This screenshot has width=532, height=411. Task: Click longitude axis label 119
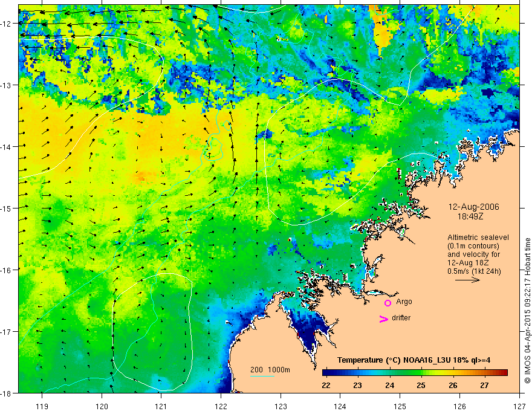[x=42, y=406]
